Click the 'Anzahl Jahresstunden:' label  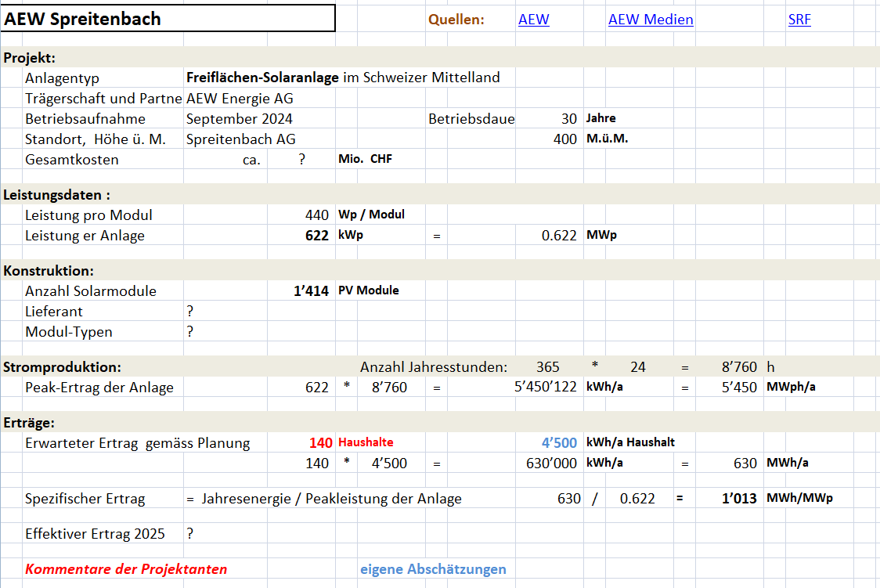pos(433,367)
